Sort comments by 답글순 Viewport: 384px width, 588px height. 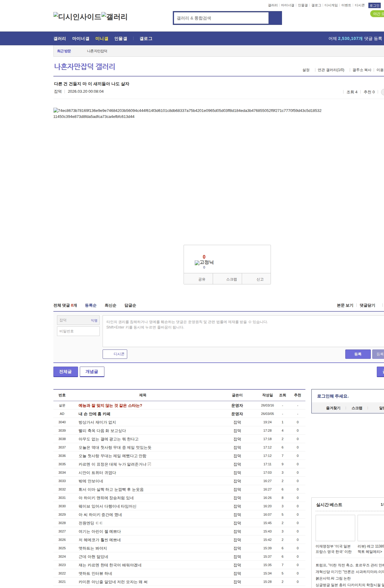pos(130,305)
